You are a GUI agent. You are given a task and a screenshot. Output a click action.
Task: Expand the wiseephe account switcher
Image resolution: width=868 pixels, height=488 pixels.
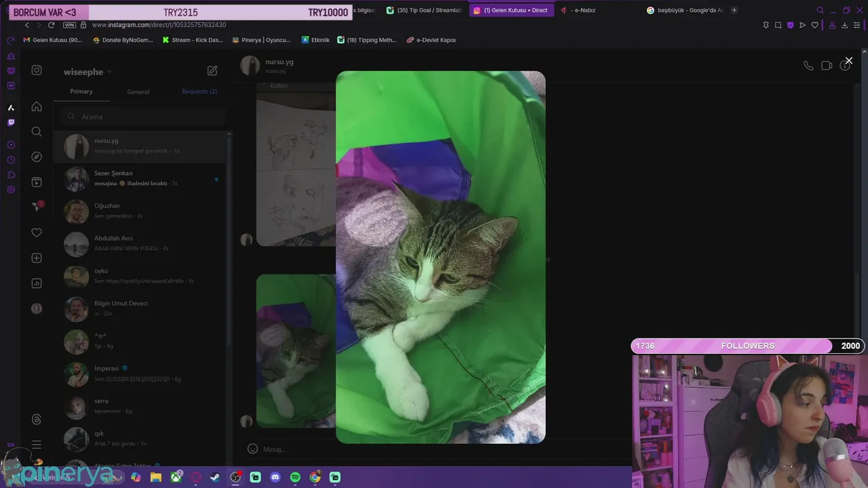click(x=87, y=72)
